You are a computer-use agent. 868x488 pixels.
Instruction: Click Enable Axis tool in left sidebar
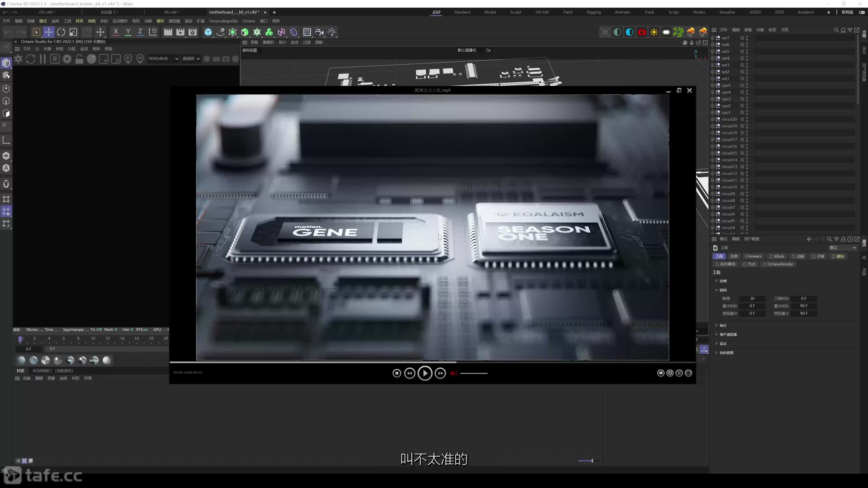coord(6,140)
